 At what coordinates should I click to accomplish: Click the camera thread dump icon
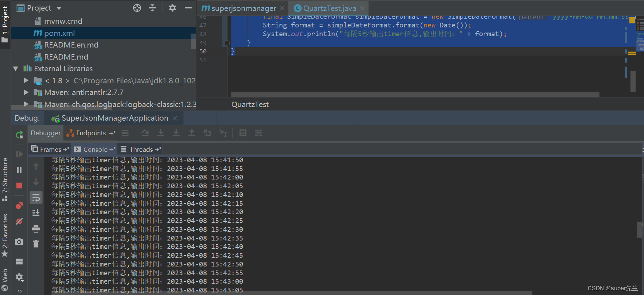pos(19,242)
